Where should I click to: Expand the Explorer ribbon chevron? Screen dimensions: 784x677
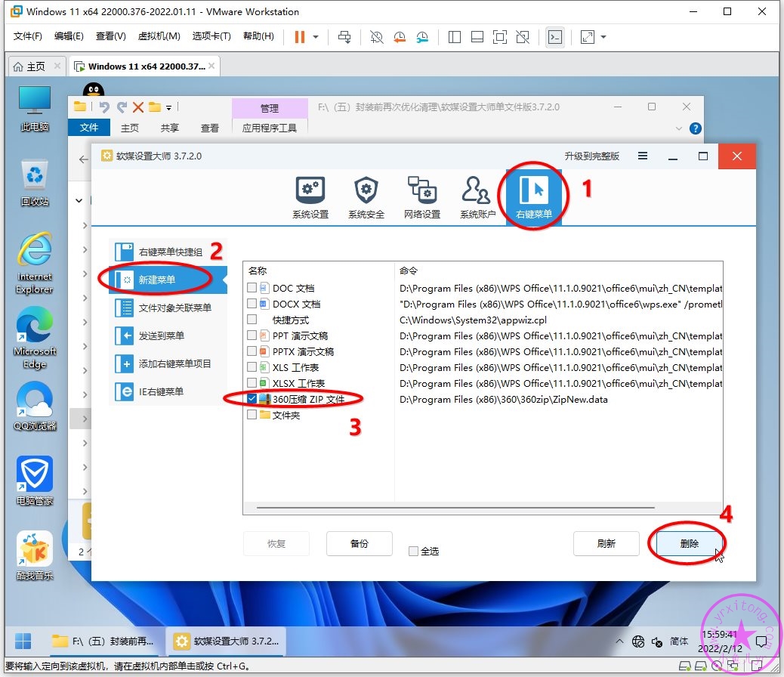tap(678, 128)
